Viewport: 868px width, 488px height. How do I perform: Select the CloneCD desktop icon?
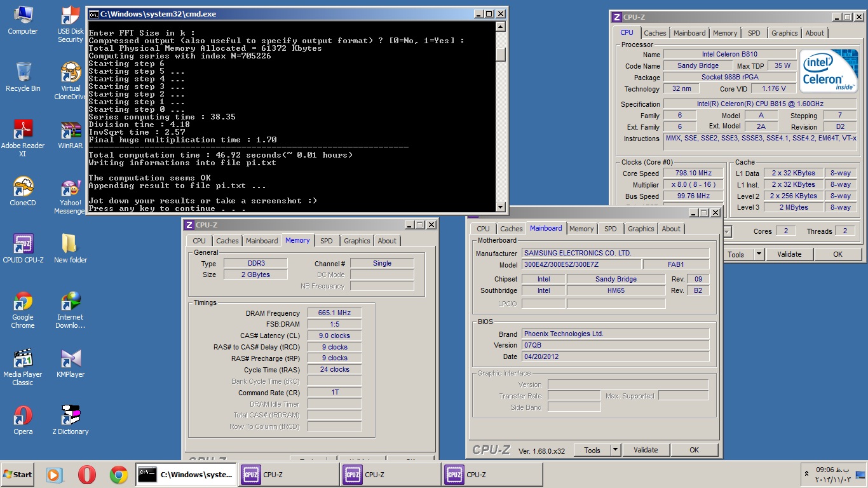pyautogui.click(x=23, y=191)
